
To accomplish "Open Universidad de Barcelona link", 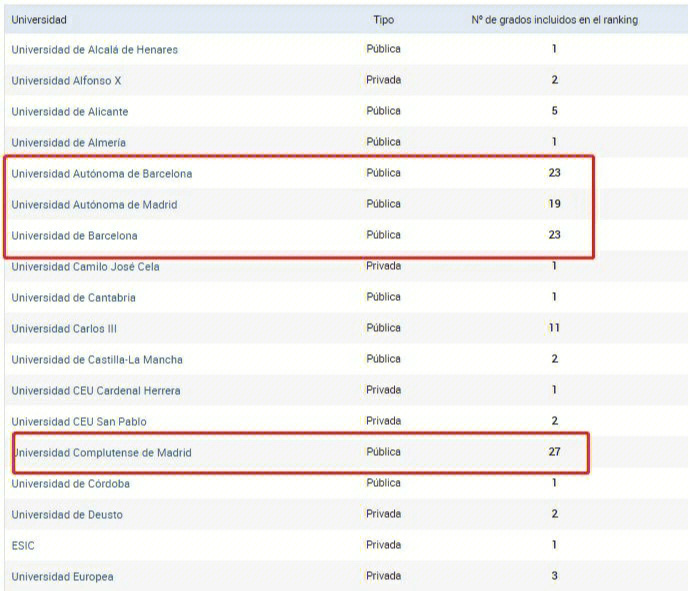I will tap(74, 236).
